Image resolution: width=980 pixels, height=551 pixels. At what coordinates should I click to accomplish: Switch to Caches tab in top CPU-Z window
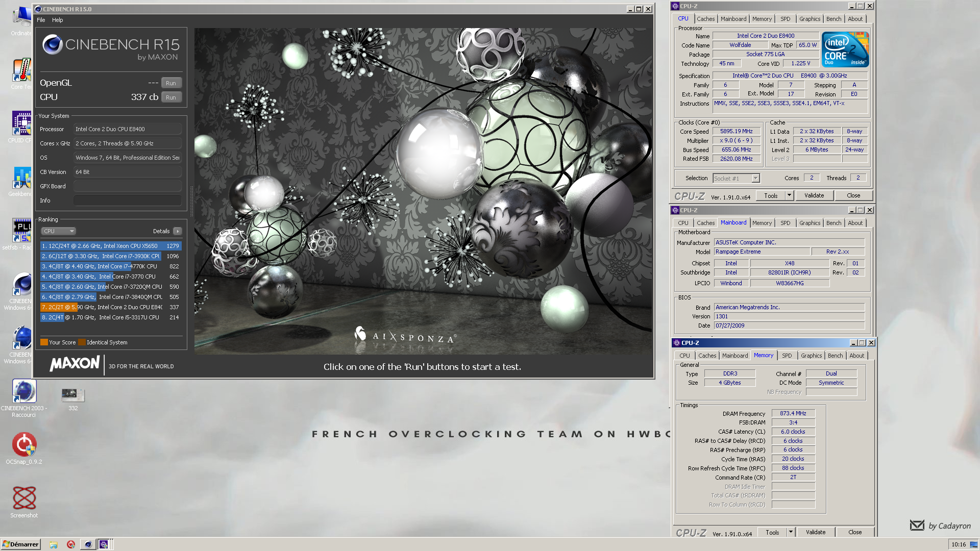(x=706, y=19)
